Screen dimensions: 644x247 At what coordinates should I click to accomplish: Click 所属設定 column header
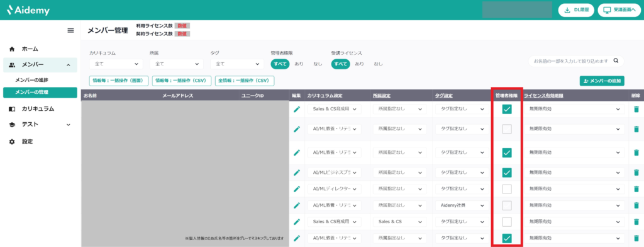pyautogui.click(x=382, y=96)
